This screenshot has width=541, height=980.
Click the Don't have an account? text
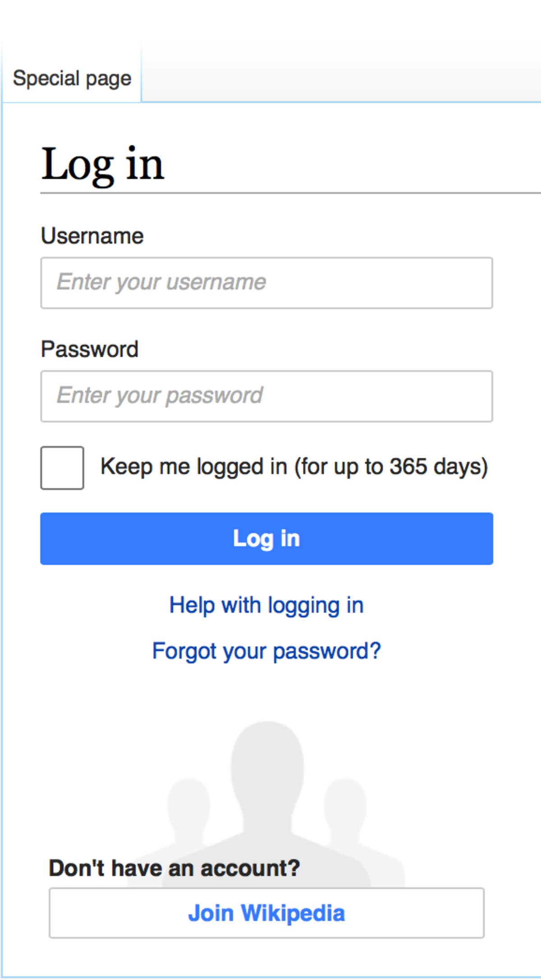point(174,868)
